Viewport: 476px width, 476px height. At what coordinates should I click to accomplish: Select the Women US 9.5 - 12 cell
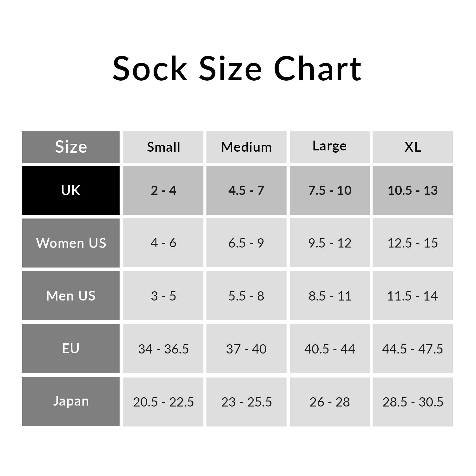(330, 243)
